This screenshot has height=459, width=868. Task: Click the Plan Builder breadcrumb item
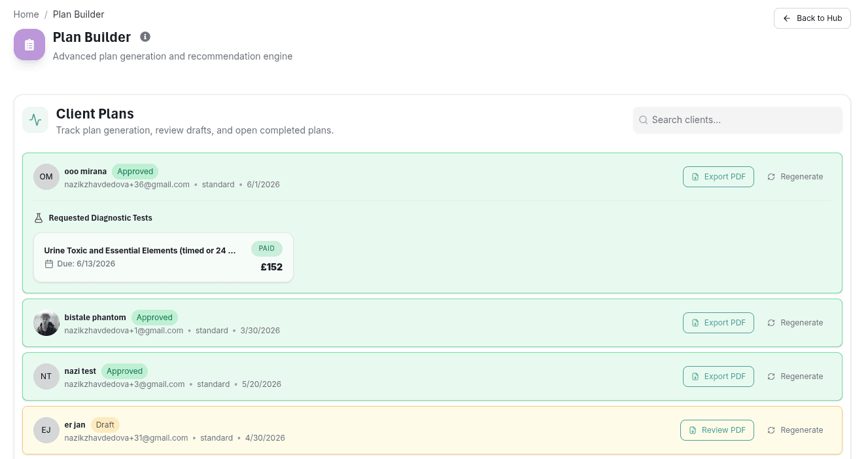78,14
